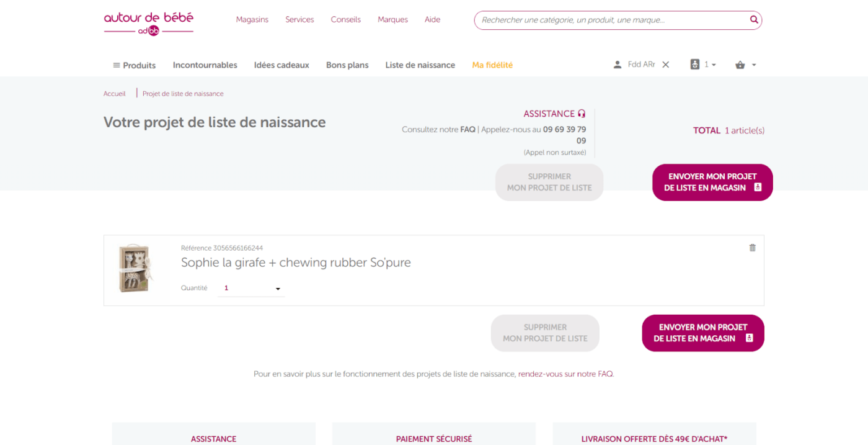Click the Assistance footer block heading
Screen dimensions: 868x445
tap(213, 439)
